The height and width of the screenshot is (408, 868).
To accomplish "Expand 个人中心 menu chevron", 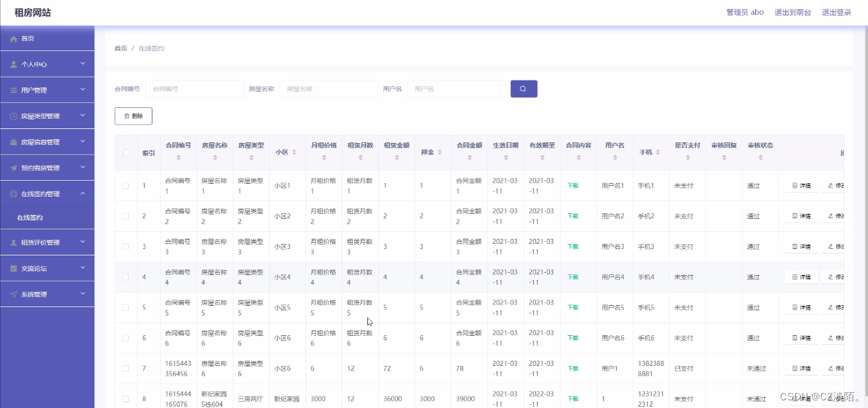I will click(x=83, y=64).
